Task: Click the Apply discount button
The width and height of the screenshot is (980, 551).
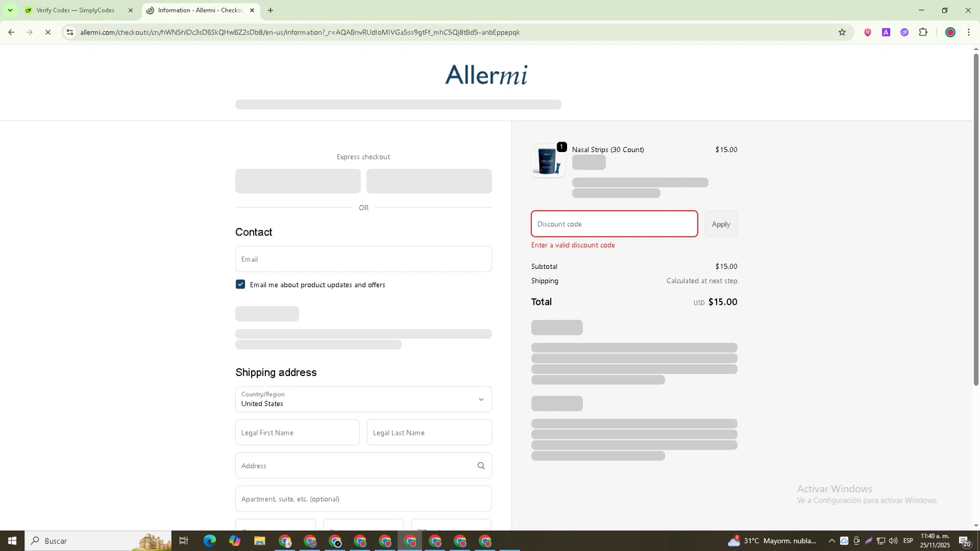Action: [x=721, y=224]
